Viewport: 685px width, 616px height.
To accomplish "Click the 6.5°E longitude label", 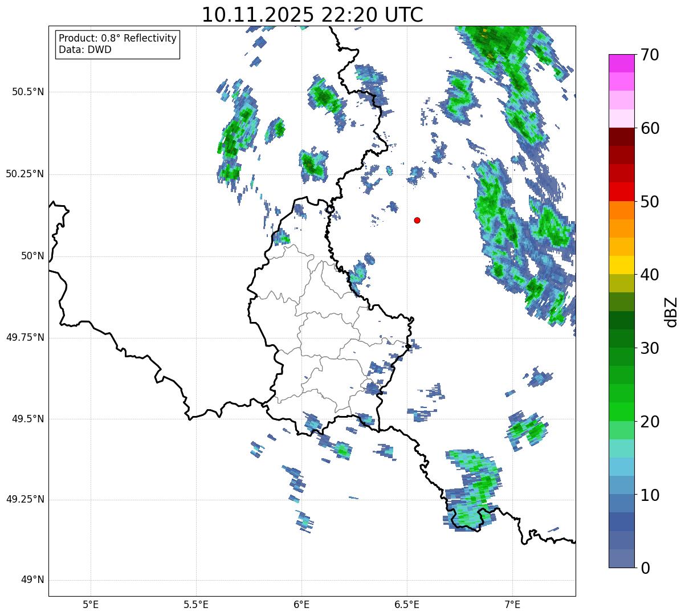I will 407,604.
